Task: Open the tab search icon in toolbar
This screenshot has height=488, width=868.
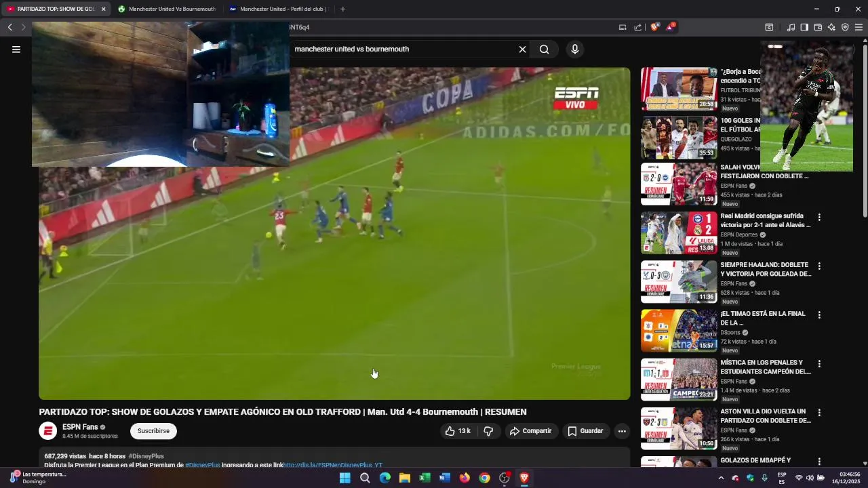Action: coord(769,27)
